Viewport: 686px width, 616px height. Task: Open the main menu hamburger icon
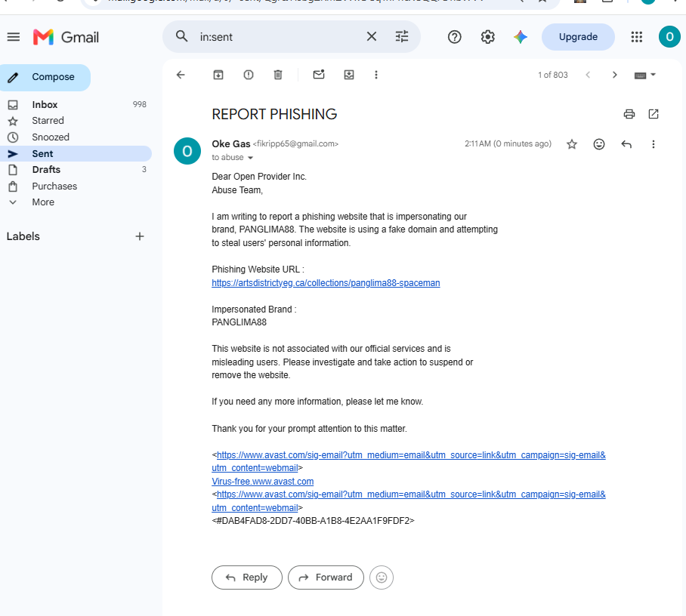(x=14, y=37)
